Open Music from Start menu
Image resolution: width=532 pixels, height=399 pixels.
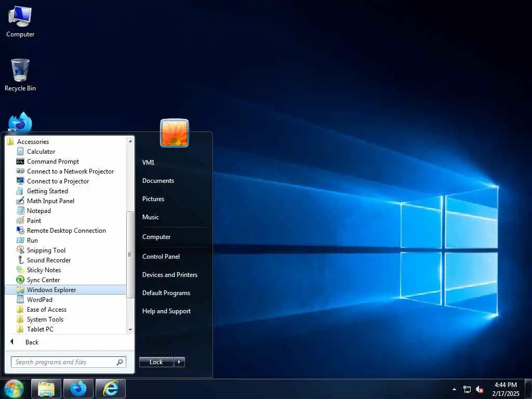tap(151, 217)
